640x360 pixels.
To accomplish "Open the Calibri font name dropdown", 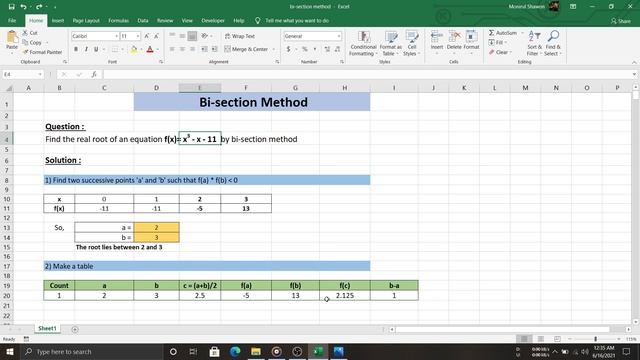I will click(x=116, y=36).
